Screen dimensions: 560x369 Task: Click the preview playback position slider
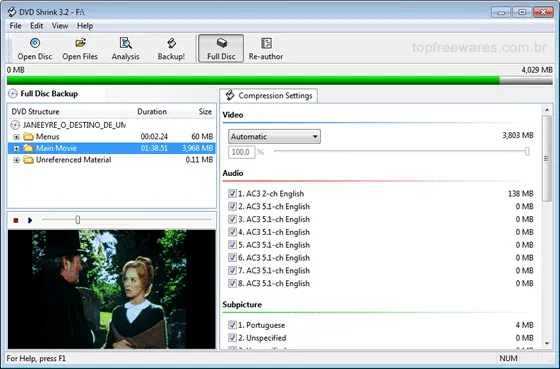78,220
